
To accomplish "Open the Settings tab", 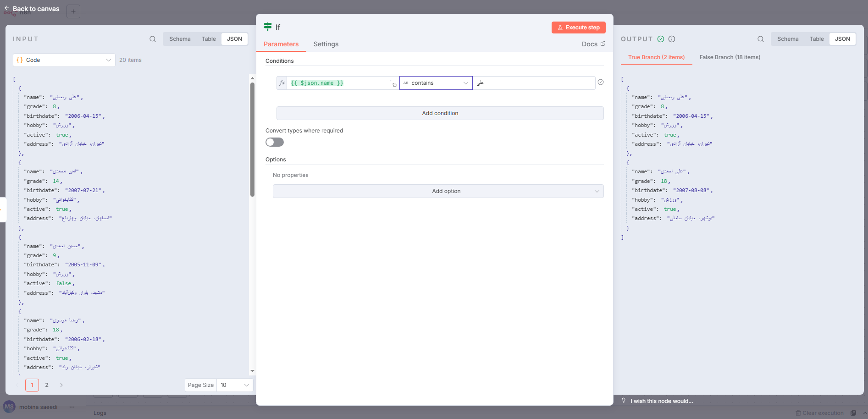I will 326,44.
